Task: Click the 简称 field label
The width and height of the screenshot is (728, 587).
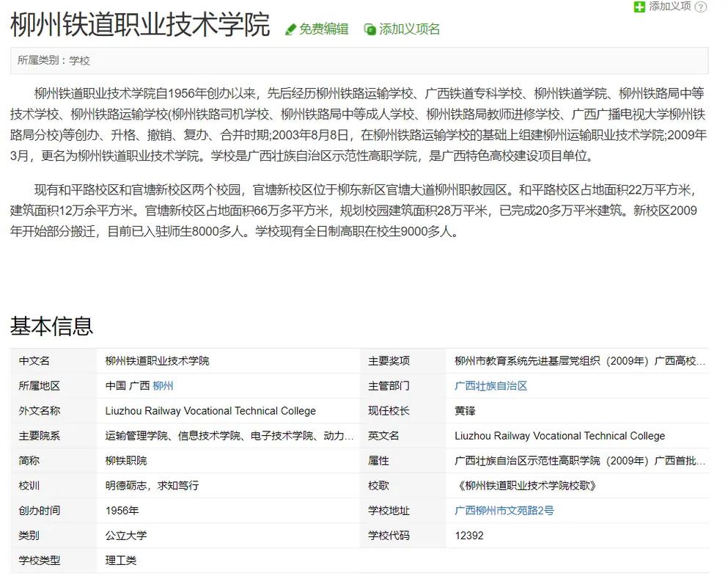Action: pyautogui.click(x=29, y=461)
